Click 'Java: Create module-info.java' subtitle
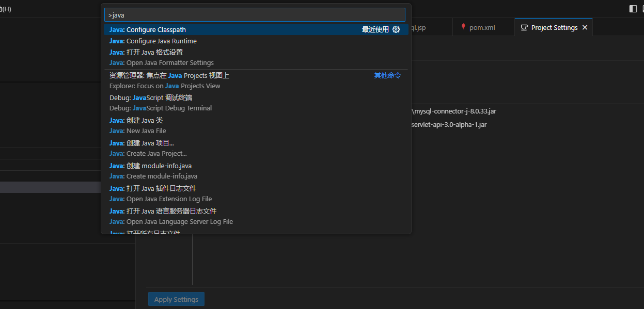The image size is (644, 309). coord(153,176)
